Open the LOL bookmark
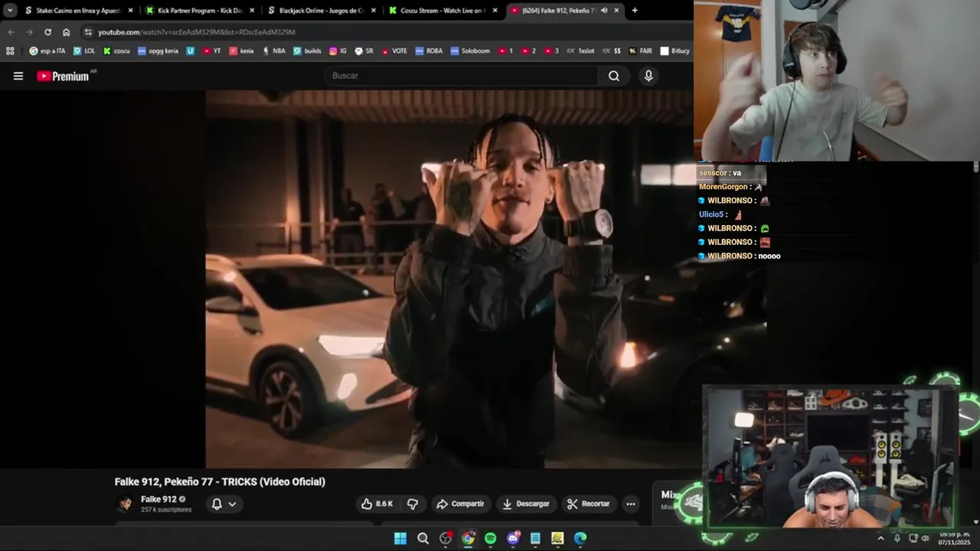This screenshot has width=980, height=551. click(x=84, y=51)
